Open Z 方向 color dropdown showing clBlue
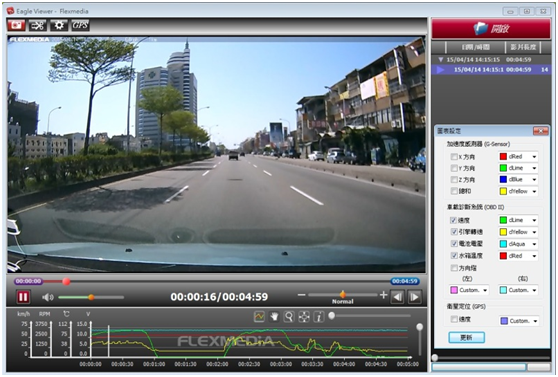Image resolution: width=558 pixels, height=377 pixels. [518, 179]
